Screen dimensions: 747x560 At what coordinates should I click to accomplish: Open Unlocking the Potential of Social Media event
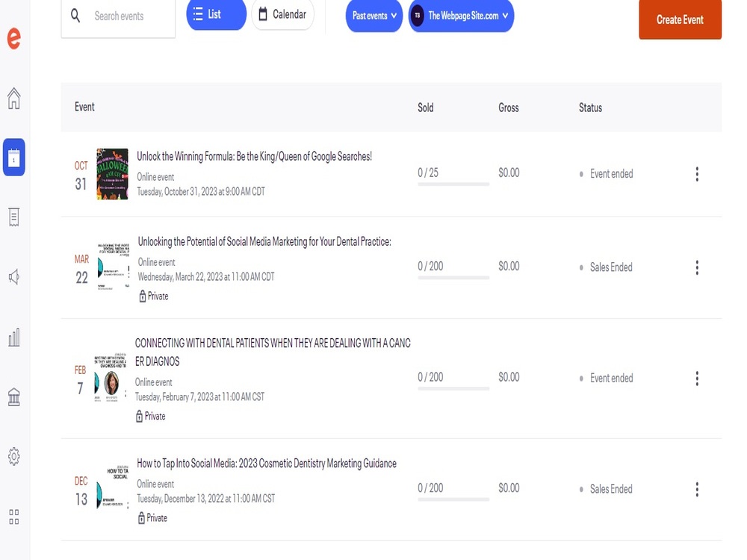[x=264, y=241]
